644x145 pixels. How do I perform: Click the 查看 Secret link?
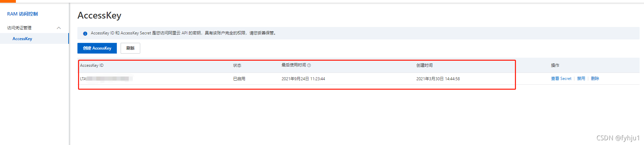(561, 79)
